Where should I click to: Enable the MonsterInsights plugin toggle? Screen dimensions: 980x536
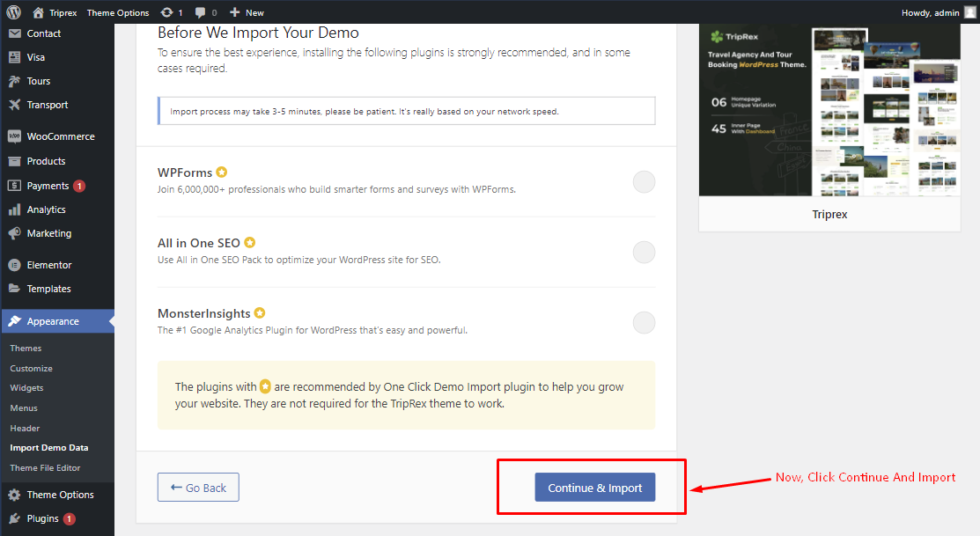644,323
